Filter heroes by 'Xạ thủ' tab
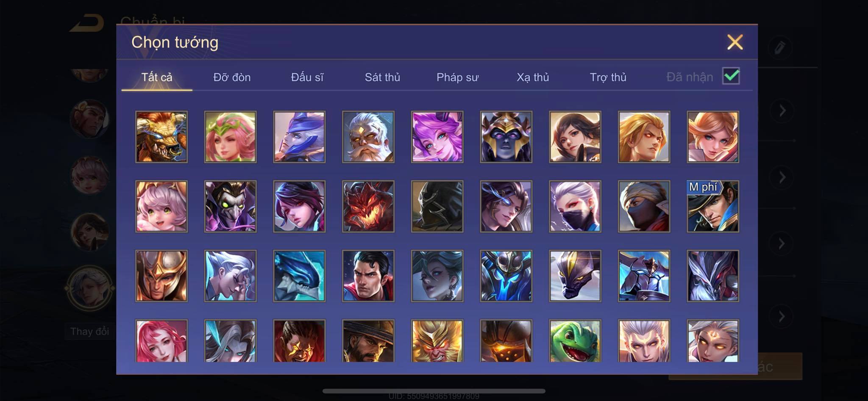Image resolution: width=868 pixels, height=401 pixels. (x=533, y=77)
